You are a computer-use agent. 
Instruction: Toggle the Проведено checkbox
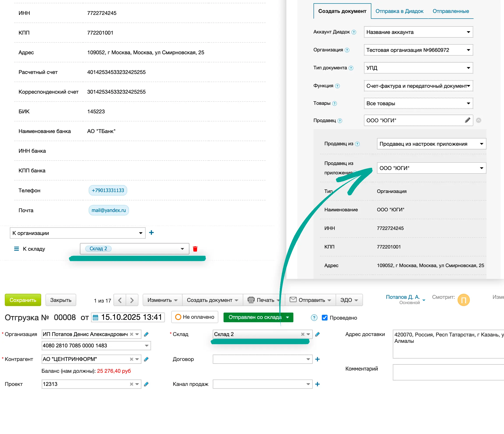(324, 318)
